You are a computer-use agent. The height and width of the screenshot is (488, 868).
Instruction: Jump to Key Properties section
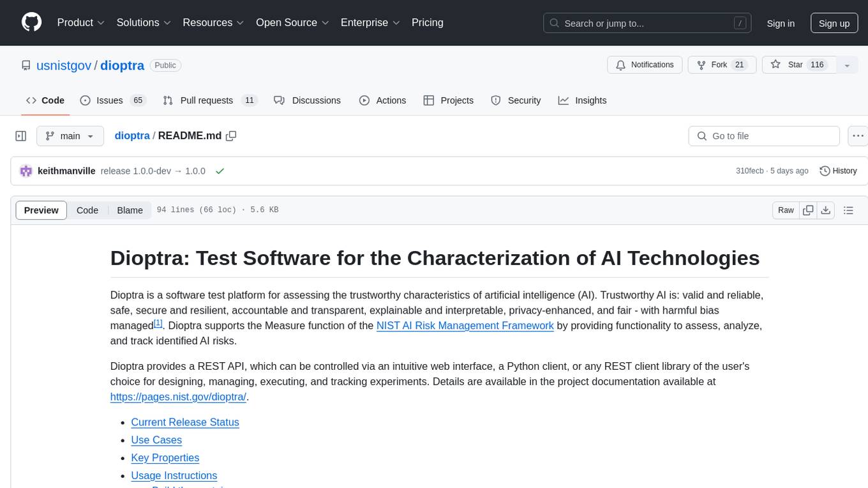[165, 458]
